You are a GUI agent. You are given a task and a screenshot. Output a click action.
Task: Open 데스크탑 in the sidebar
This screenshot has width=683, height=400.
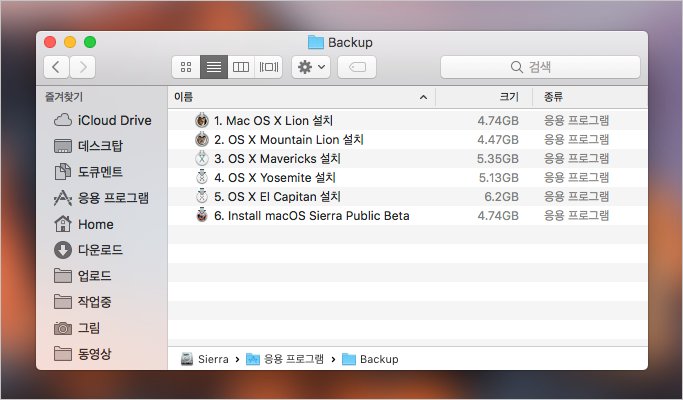coord(88,146)
